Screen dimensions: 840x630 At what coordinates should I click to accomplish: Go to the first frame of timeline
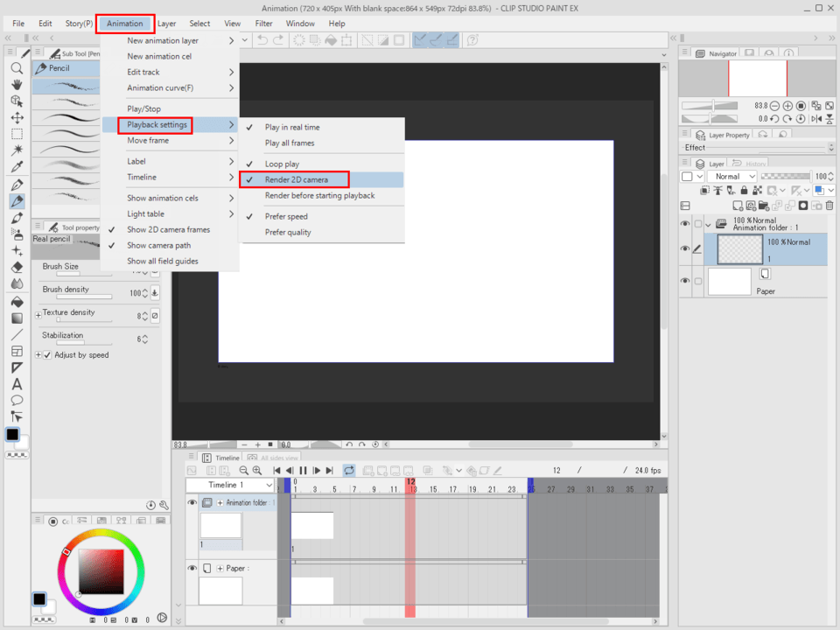276,471
